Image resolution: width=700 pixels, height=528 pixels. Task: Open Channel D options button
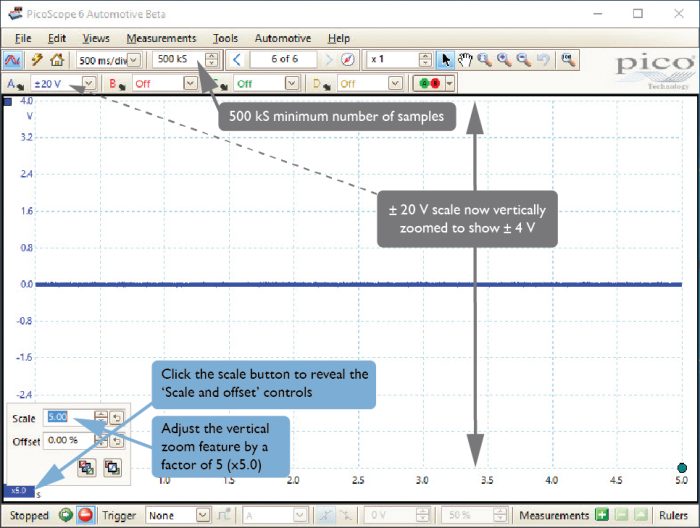[x=322, y=84]
